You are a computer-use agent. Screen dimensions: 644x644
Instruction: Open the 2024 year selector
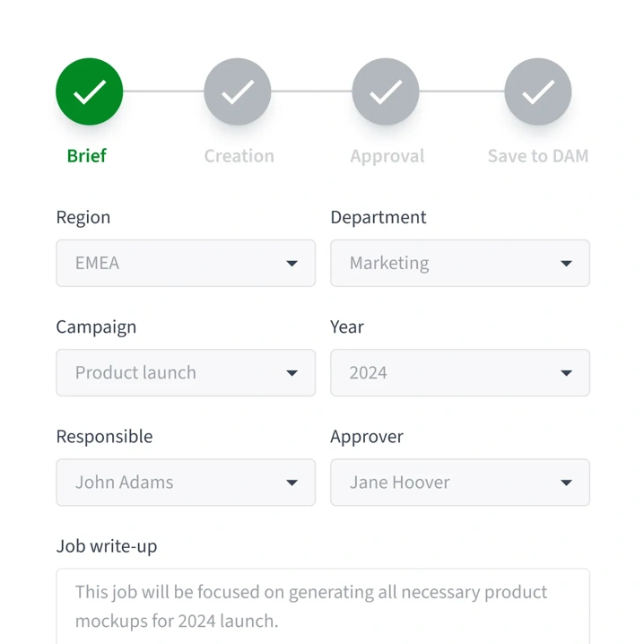coord(445,373)
